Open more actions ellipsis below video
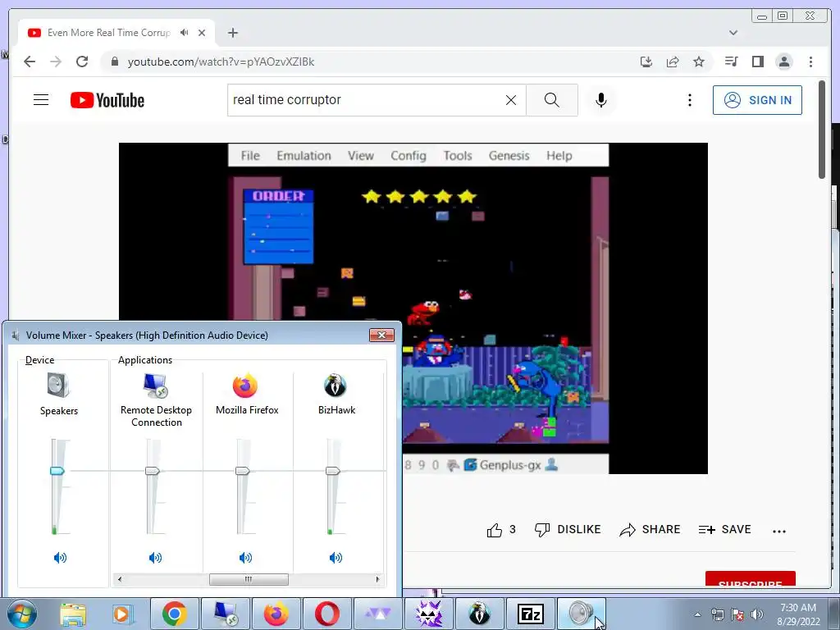Screen dimensions: 840x630 click(779, 531)
